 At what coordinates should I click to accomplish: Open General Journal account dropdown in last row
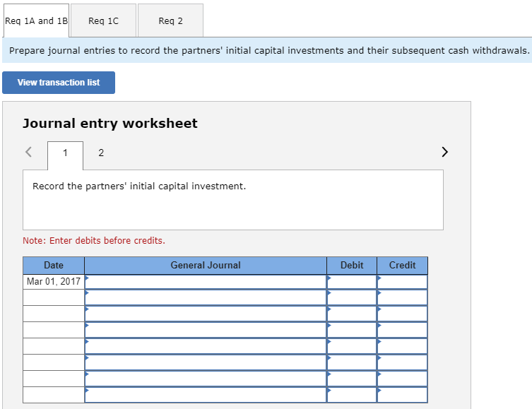point(206,395)
